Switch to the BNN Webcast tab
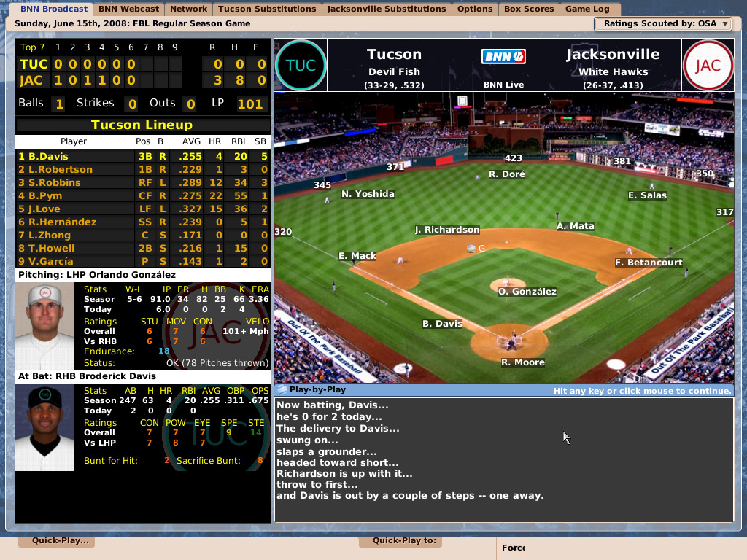The height and width of the screenshot is (560, 747). click(x=128, y=9)
